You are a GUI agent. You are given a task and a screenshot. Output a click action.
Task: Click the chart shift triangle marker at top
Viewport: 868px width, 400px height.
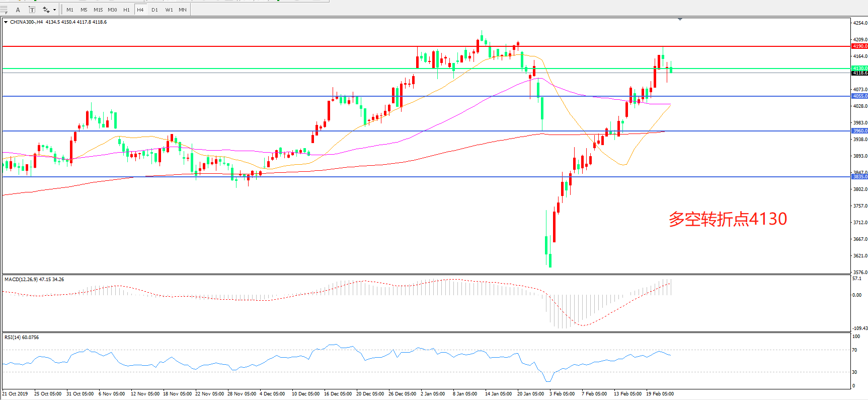[680, 19]
